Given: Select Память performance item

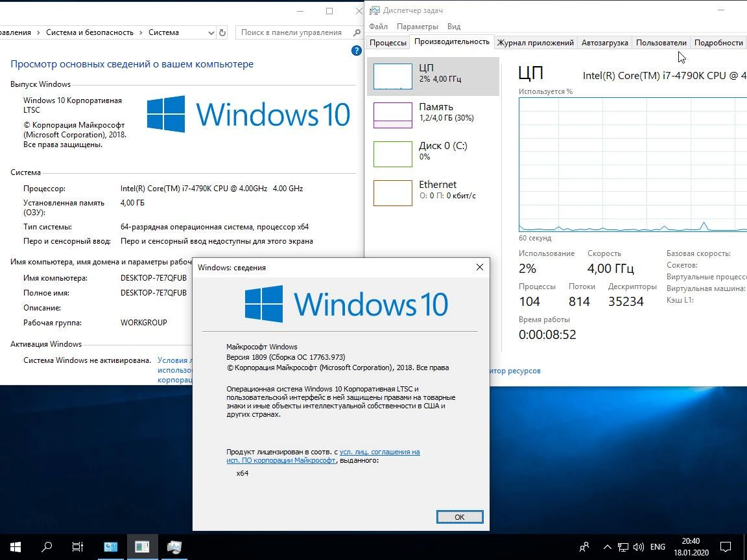Looking at the screenshot, I should [x=433, y=115].
